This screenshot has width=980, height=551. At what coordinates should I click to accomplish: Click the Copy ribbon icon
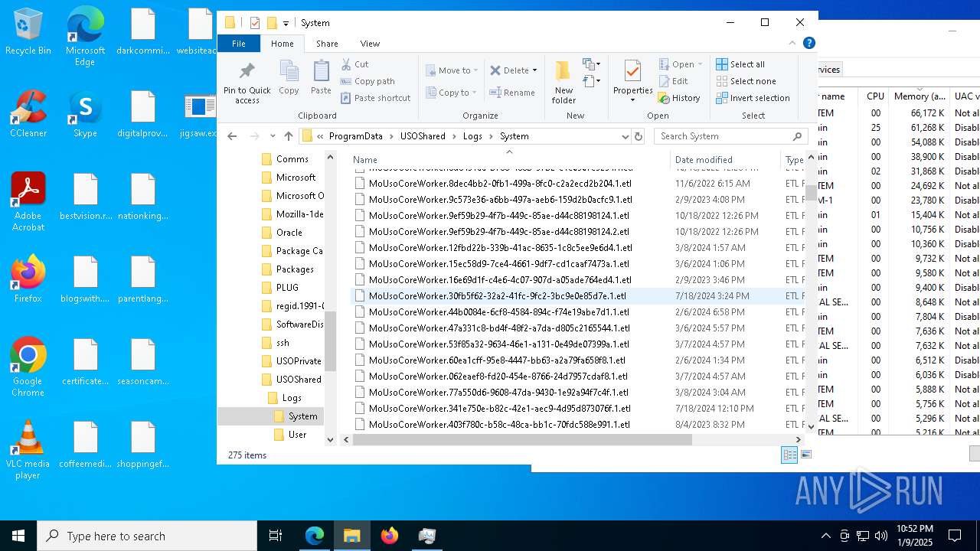point(289,78)
